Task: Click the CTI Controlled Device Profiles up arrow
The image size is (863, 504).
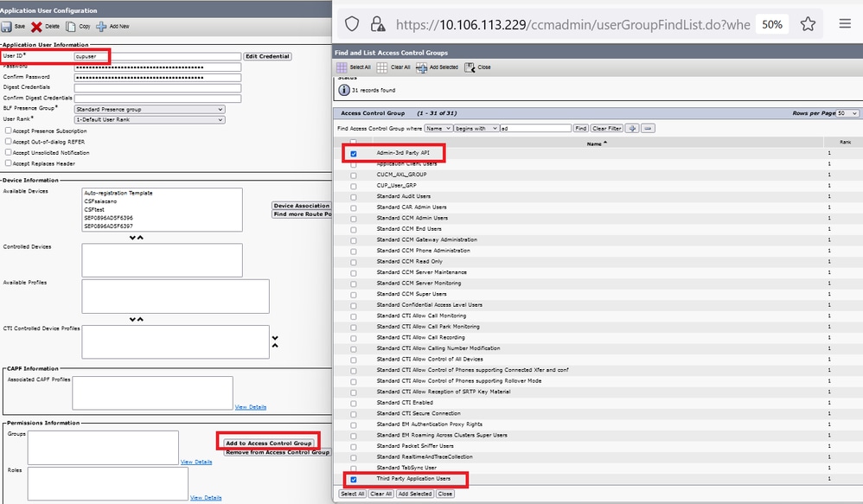Action: click(x=275, y=346)
